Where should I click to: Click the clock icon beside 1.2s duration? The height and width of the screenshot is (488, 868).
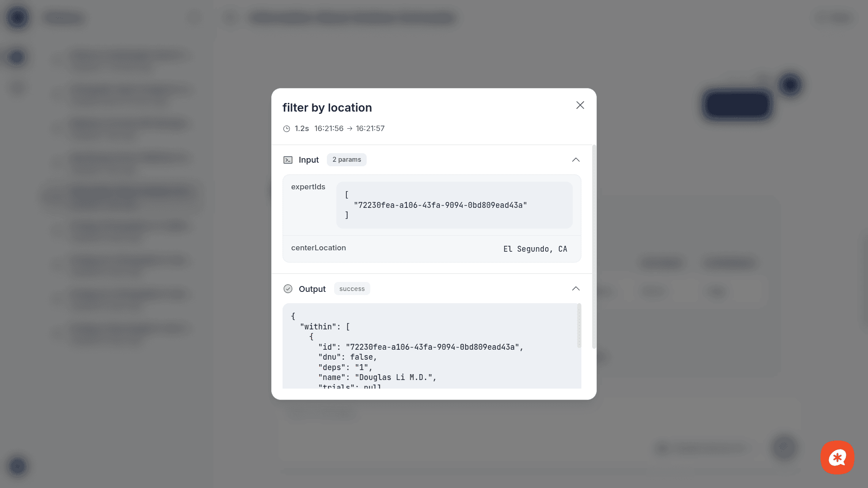(287, 129)
